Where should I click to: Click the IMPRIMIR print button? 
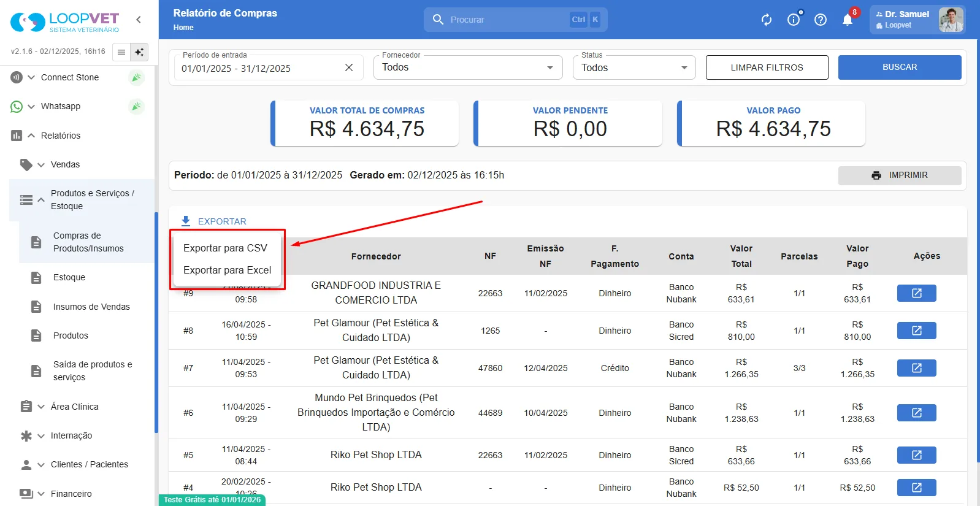900,175
